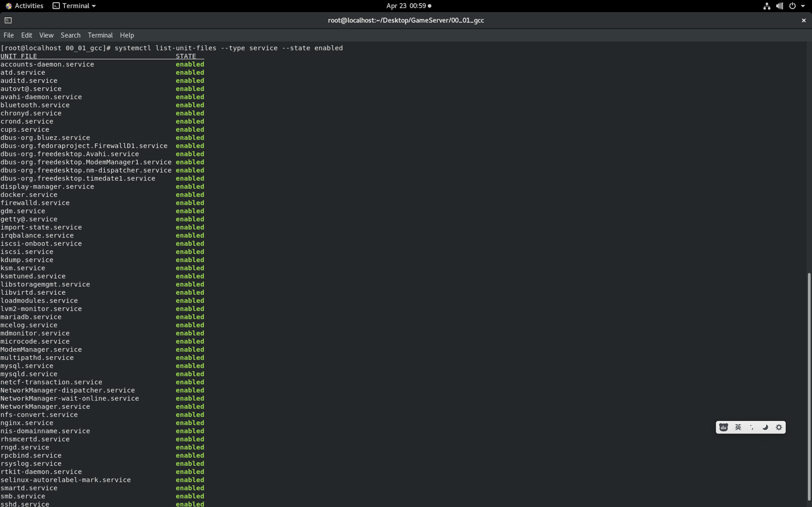Screen dimensions: 812x507
Task: Toggle full-width mode with the moon icon
Action: 765,427
